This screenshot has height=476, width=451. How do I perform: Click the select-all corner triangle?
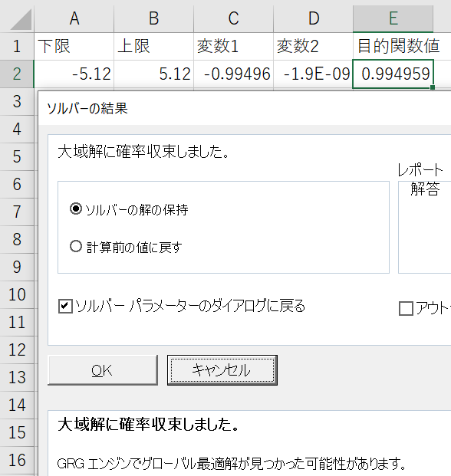tap(21, 19)
